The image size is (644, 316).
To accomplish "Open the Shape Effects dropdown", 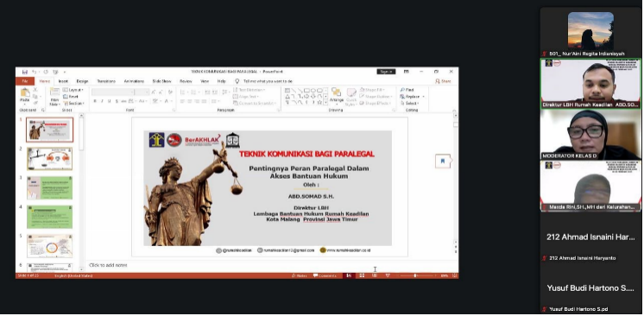I will click(x=376, y=103).
